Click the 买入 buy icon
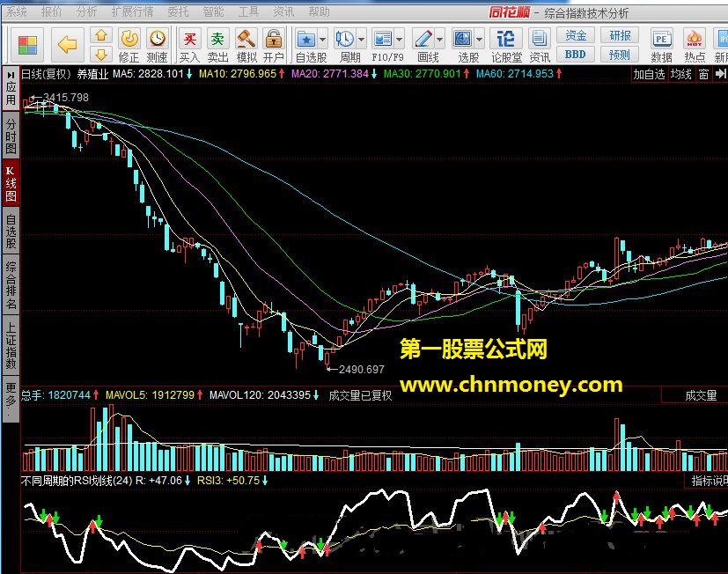Image resolution: width=728 pixels, height=574 pixels. point(190,45)
